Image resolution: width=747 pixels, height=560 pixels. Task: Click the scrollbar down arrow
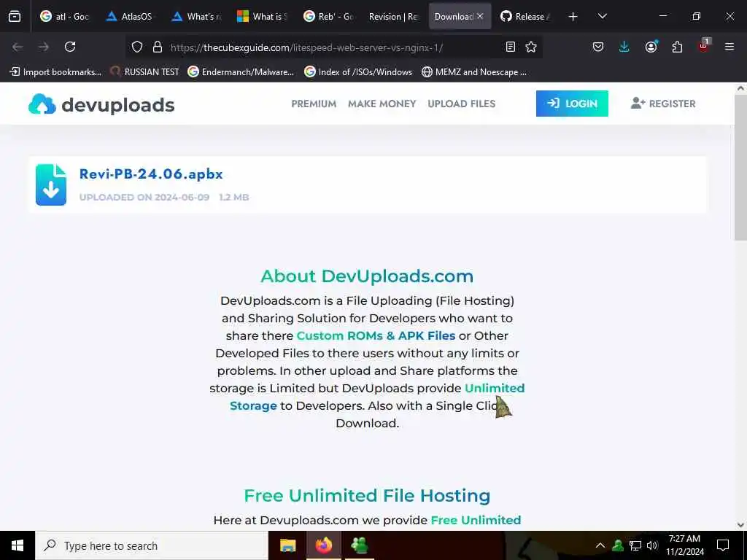[x=741, y=525]
